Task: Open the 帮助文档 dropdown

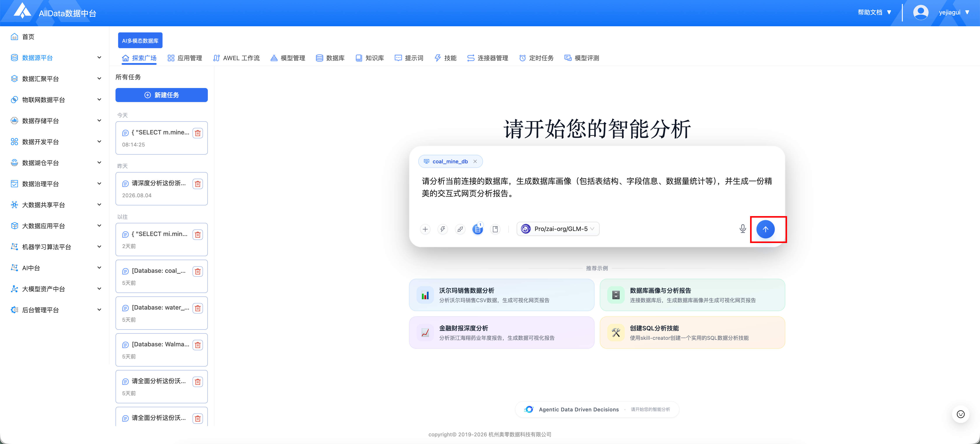Action: (874, 12)
